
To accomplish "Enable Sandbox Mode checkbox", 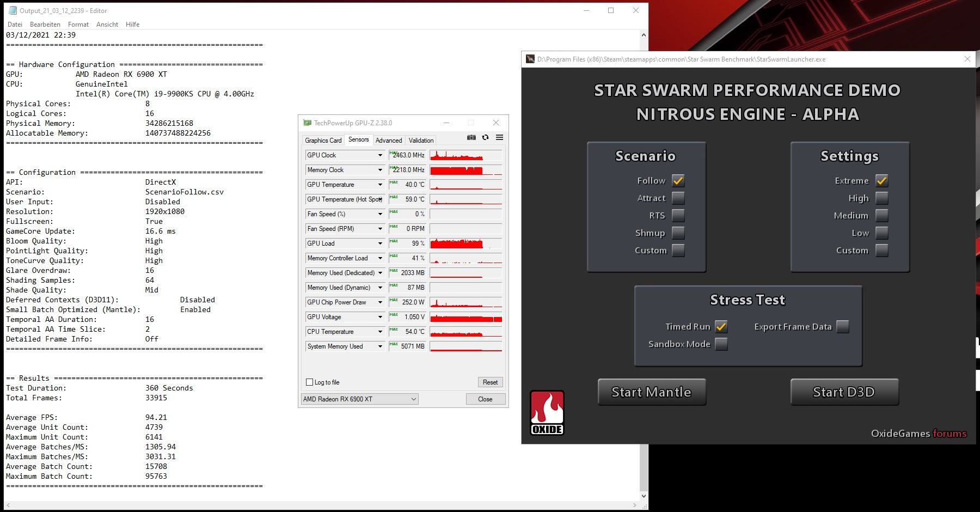I will [x=721, y=344].
